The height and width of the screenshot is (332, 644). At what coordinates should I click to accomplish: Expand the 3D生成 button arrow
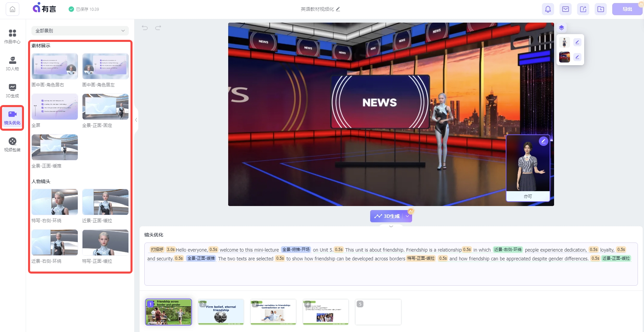coord(407,216)
